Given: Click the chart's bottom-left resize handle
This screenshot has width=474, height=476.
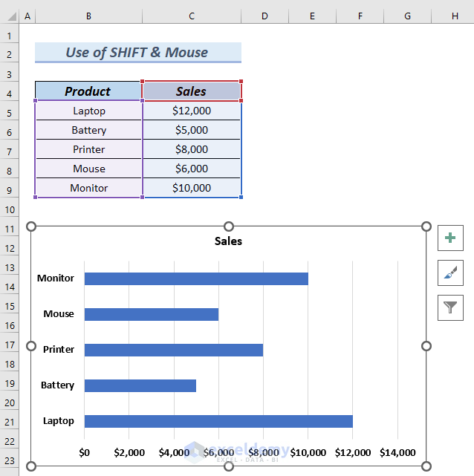Looking at the screenshot, I should tap(31, 466).
